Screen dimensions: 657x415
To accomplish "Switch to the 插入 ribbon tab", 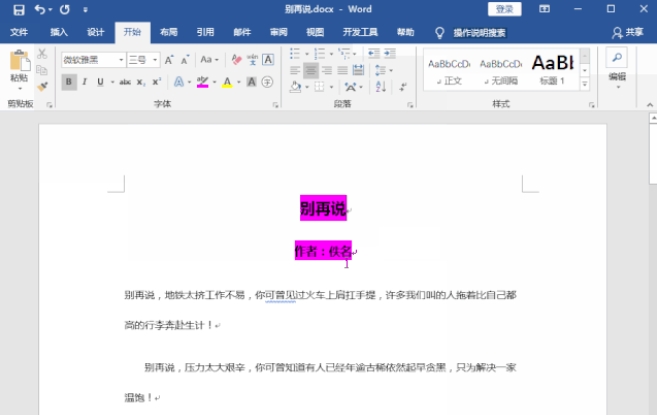I will [x=59, y=32].
